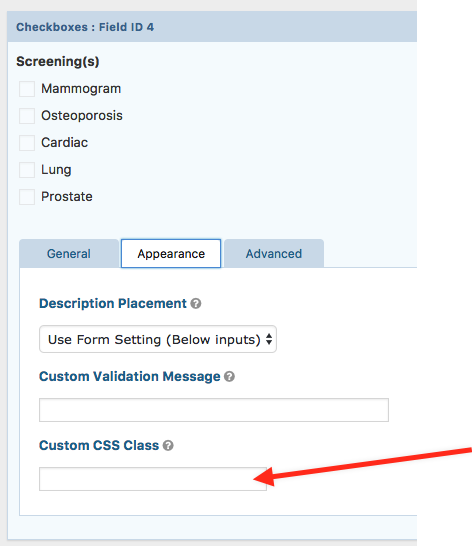Screen dimensions: 472x546
Task: Open the Description Placement dropdown
Action: (158, 339)
